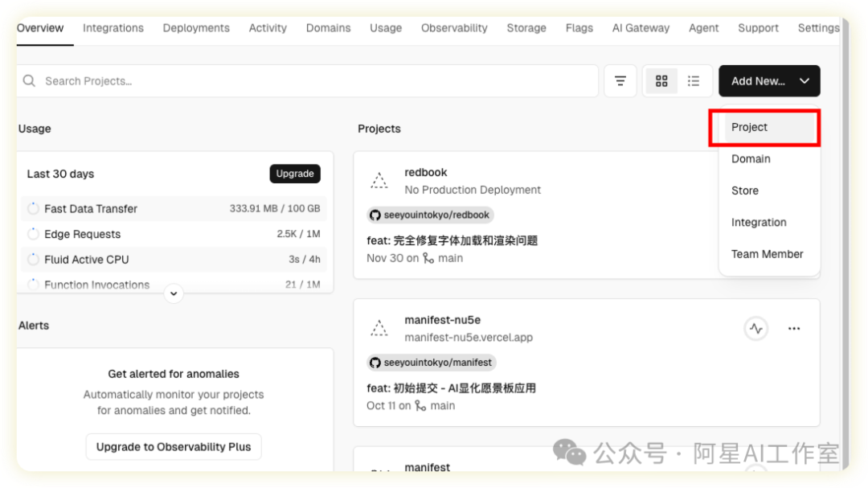Open the Deployments tab
The height and width of the screenshot is (488, 868).
(x=196, y=28)
